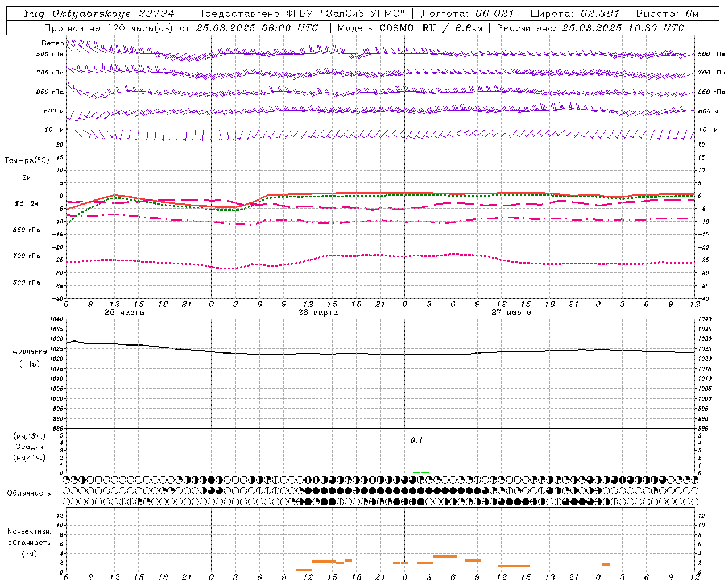The image size is (728, 582).
Task: Click the 25 марта date label
Action: [124, 313]
